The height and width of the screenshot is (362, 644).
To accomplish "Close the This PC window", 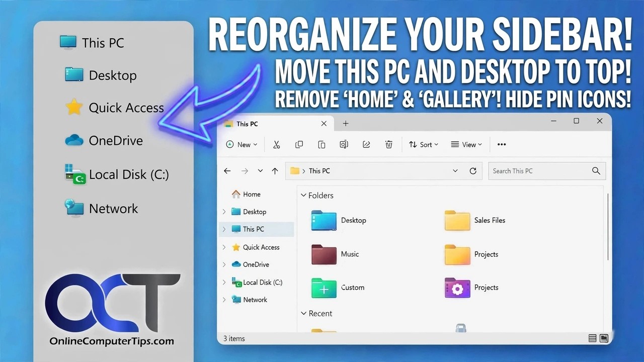I will (600, 121).
